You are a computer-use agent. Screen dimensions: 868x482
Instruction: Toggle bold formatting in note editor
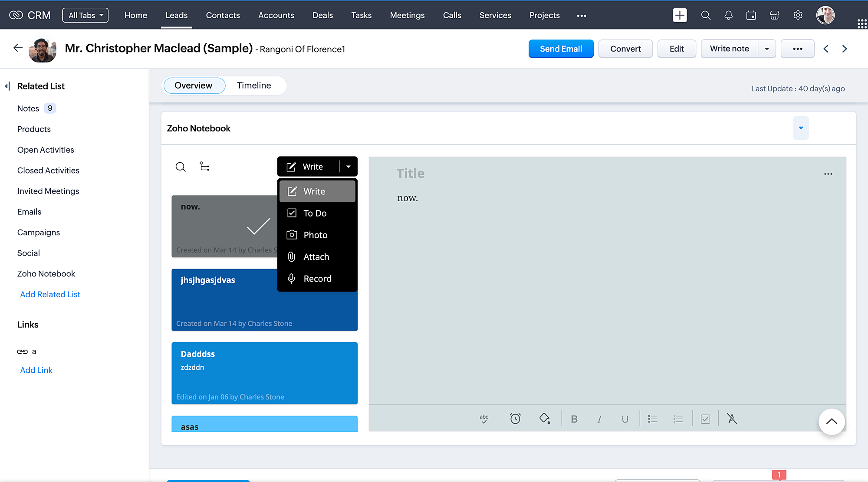coord(574,419)
